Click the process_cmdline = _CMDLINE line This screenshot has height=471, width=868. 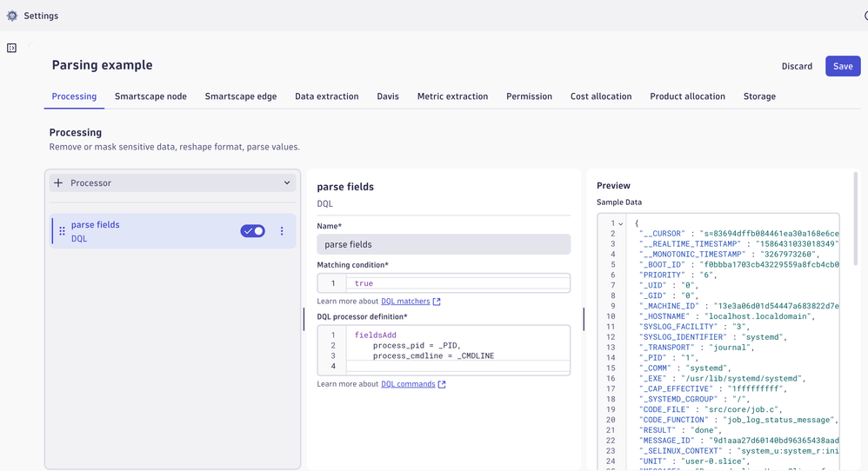coord(433,356)
